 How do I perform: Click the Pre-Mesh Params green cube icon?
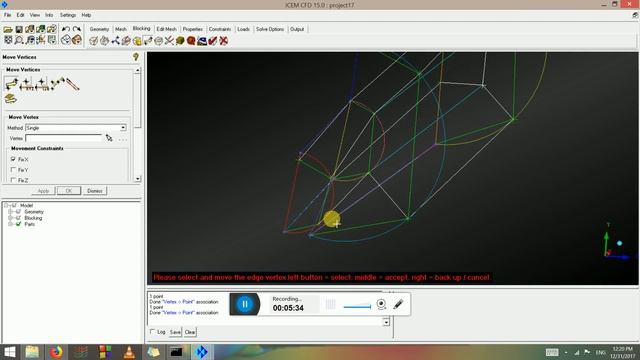pyautogui.click(x=180, y=41)
